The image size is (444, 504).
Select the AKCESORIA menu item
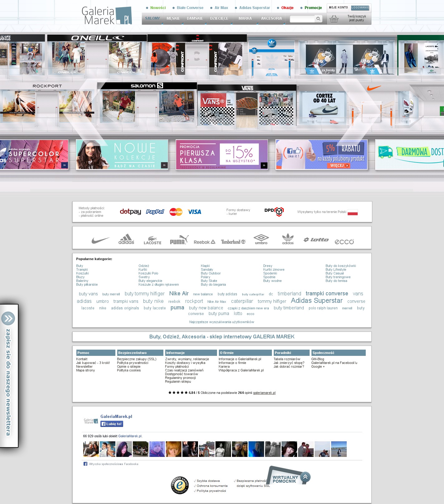[x=271, y=18]
